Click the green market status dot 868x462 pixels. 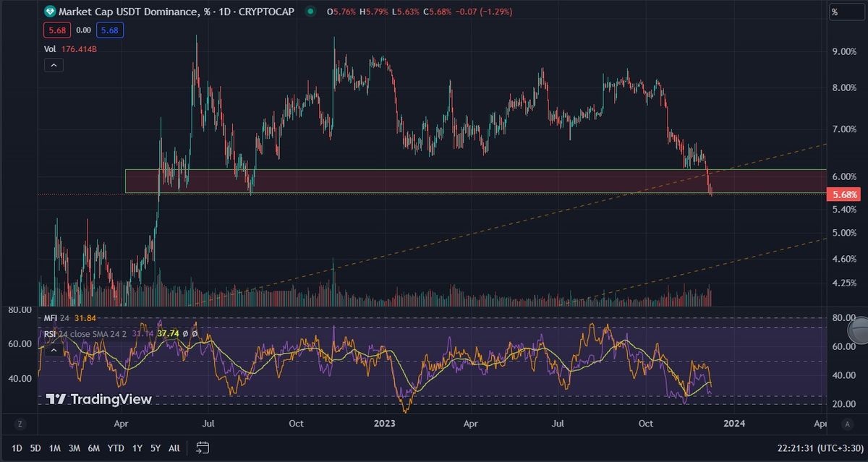310,12
